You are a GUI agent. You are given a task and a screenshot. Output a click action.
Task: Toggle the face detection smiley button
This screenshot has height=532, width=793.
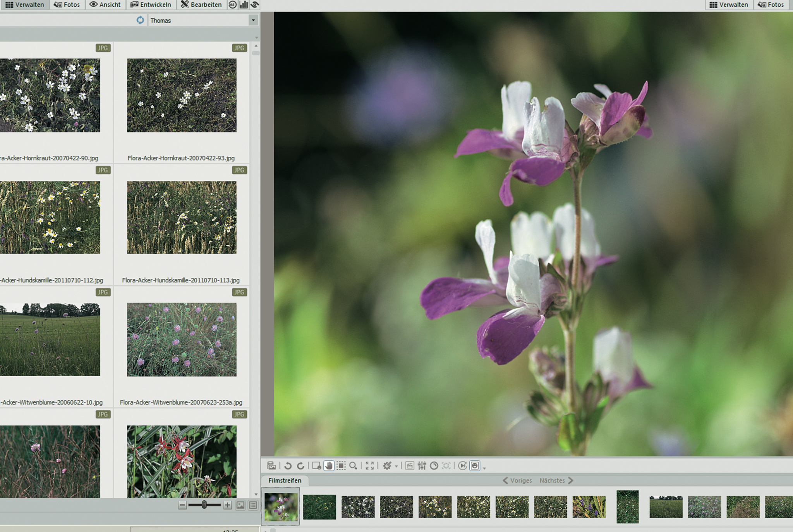475,466
